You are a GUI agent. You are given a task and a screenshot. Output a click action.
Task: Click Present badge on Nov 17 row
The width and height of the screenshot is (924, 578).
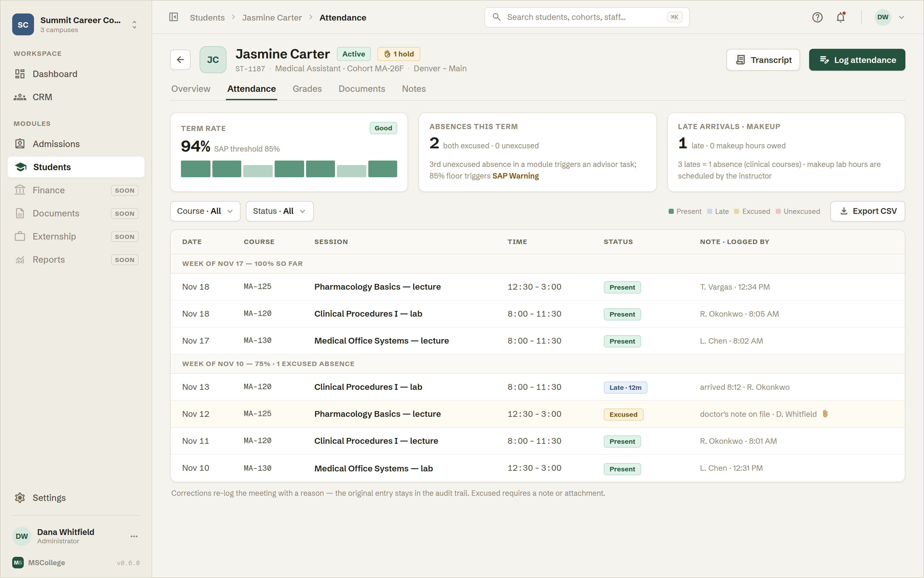pos(622,341)
